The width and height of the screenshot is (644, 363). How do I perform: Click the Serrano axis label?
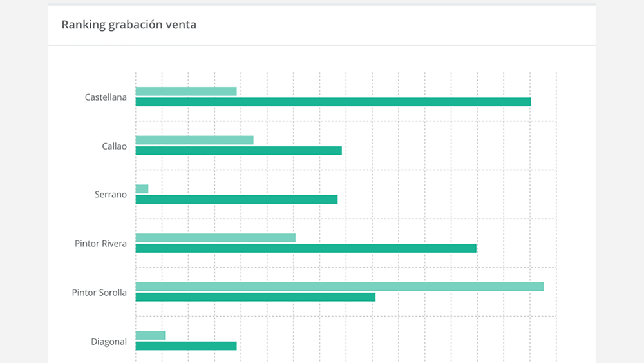click(111, 195)
